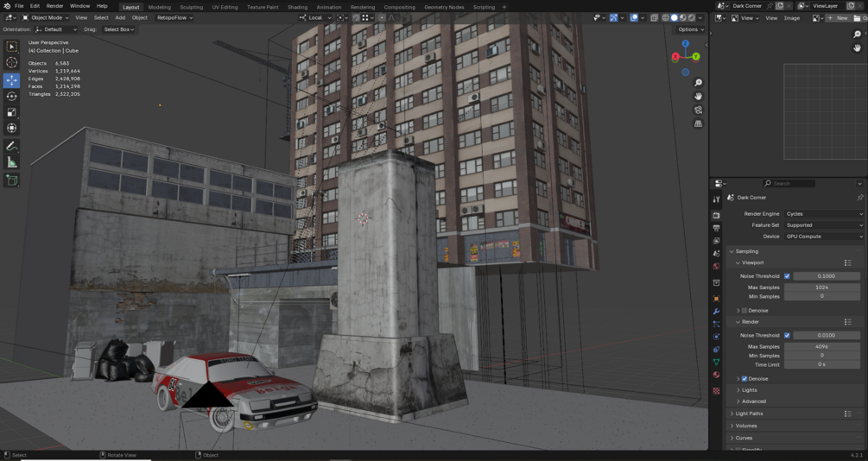Image resolution: width=868 pixels, height=461 pixels.
Task: Open the Drag Select Box dropdown
Action: (118, 29)
